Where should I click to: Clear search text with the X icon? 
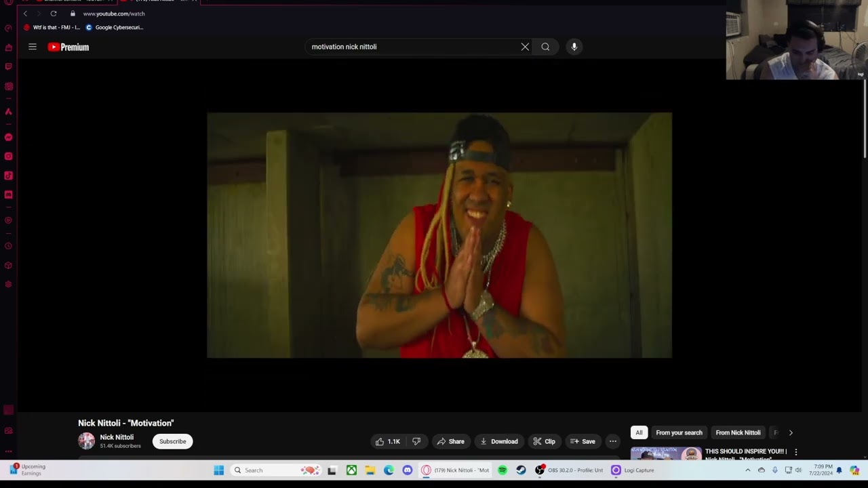[525, 47]
